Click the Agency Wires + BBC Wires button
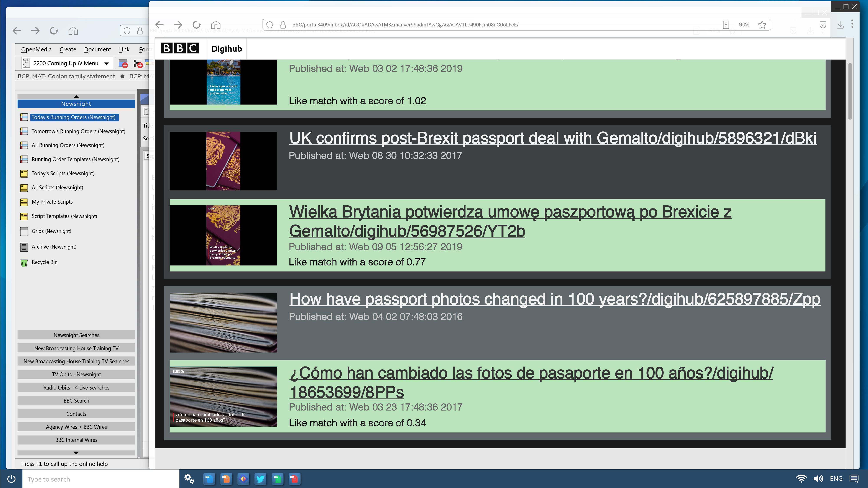Viewport: 868px width, 488px height. click(x=76, y=427)
